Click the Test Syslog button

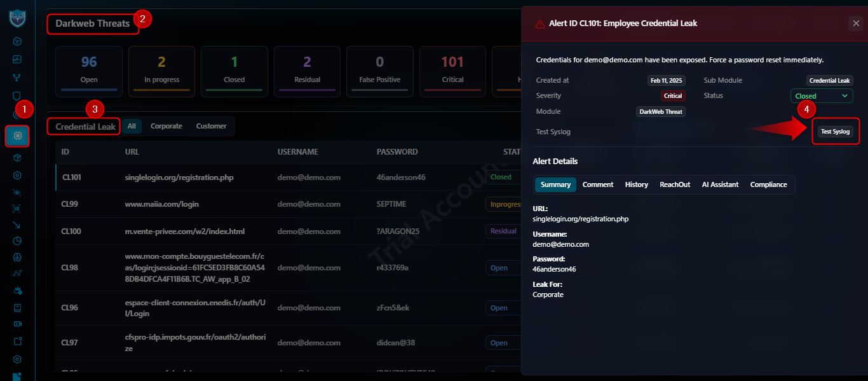click(x=836, y=132)
